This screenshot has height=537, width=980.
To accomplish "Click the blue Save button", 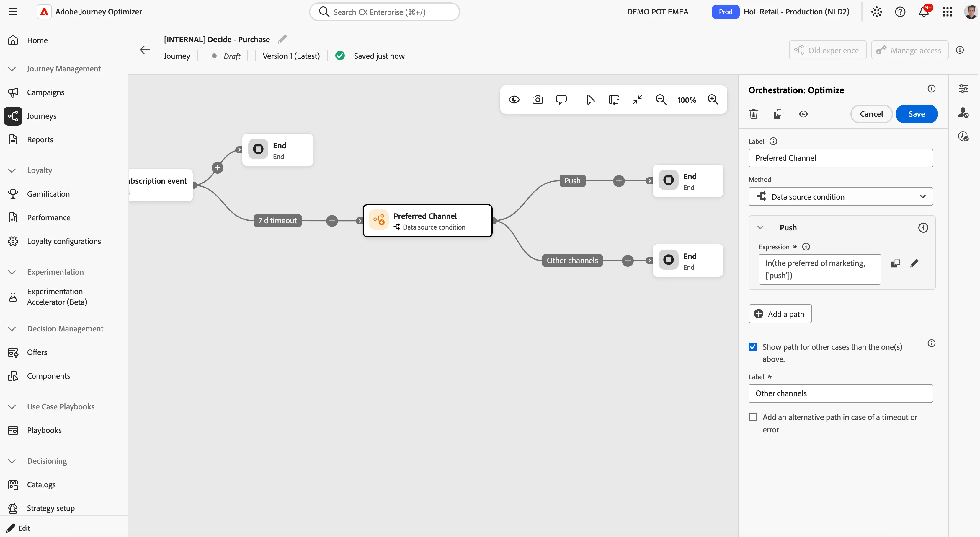I will tap(917, 114).
